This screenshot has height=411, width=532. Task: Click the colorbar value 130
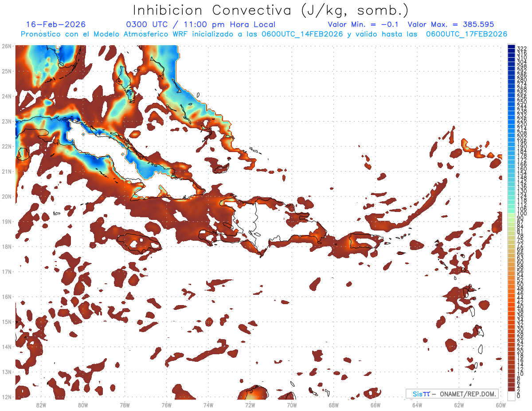pos(522,191)
